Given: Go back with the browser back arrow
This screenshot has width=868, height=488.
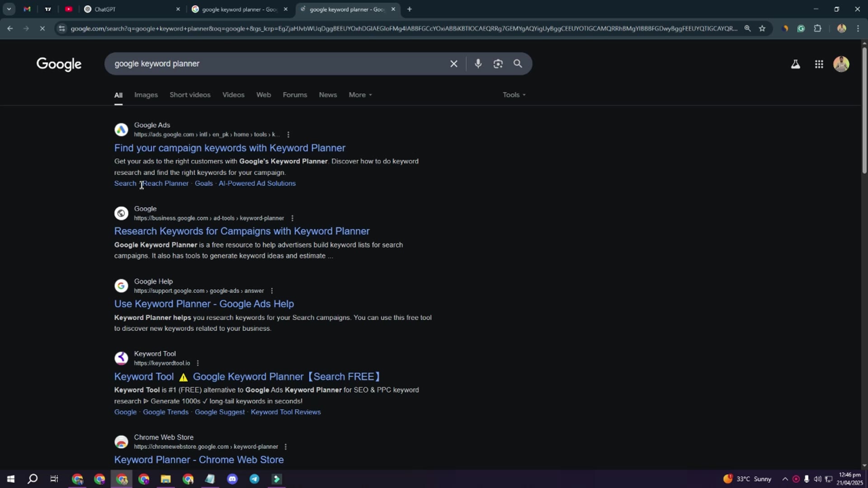Looking at the screenshot, I should pos(10,28).
